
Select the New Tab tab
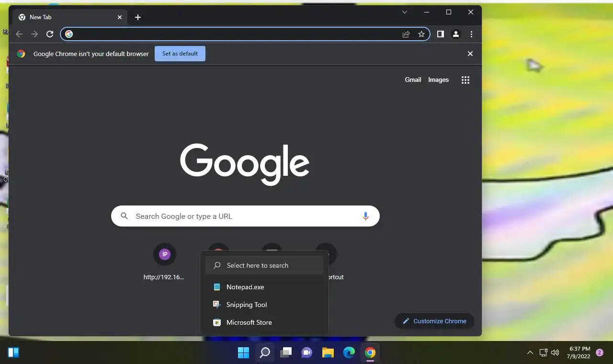70,17
